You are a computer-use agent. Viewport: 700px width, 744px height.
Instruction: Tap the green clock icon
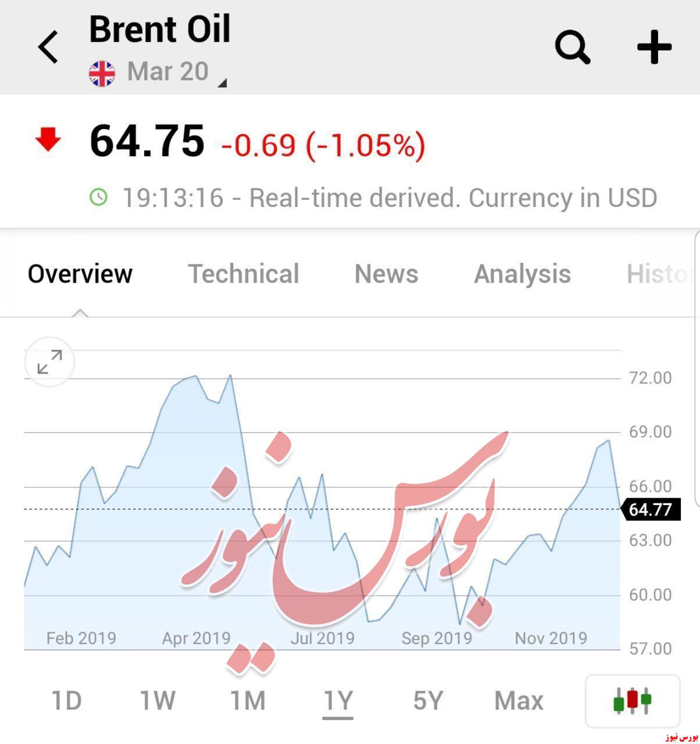pyautogui.click(x=99, y=196)
